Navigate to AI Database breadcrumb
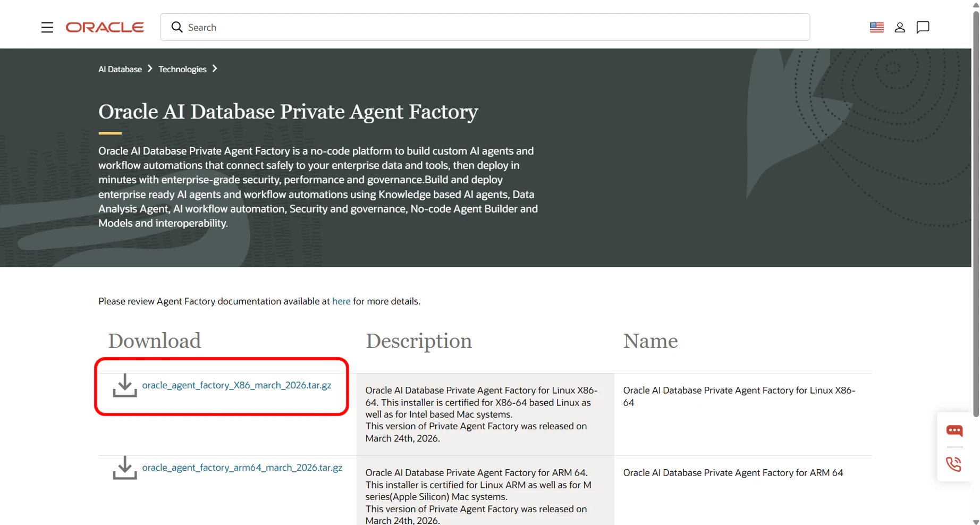Screen dimensions: 980x525 (x=120, y=69)
